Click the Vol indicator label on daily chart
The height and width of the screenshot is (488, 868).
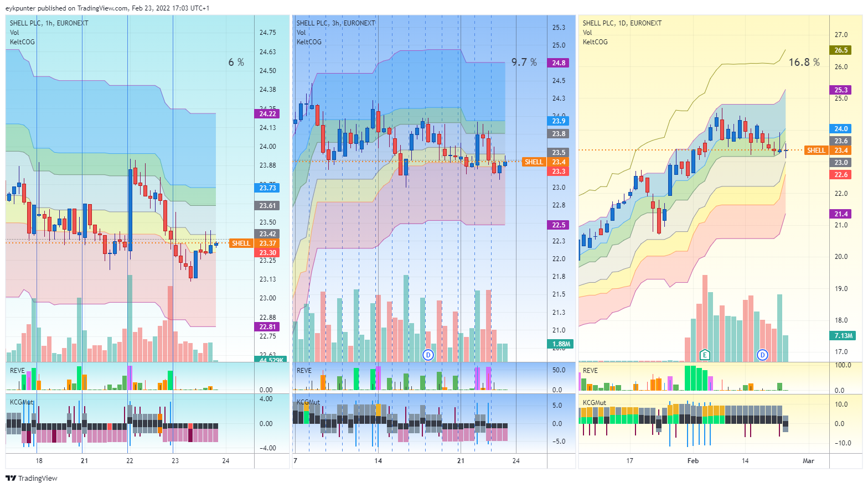(587, 33)
